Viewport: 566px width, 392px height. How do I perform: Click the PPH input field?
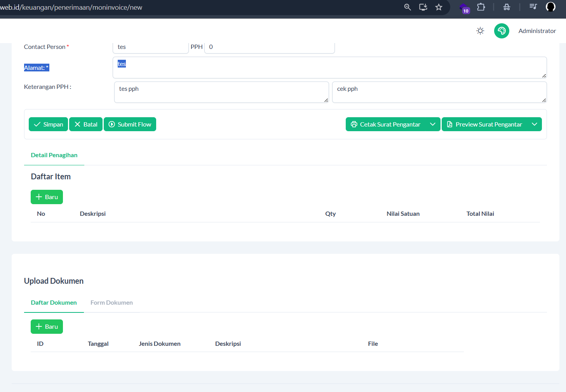[x=269, y=47]
